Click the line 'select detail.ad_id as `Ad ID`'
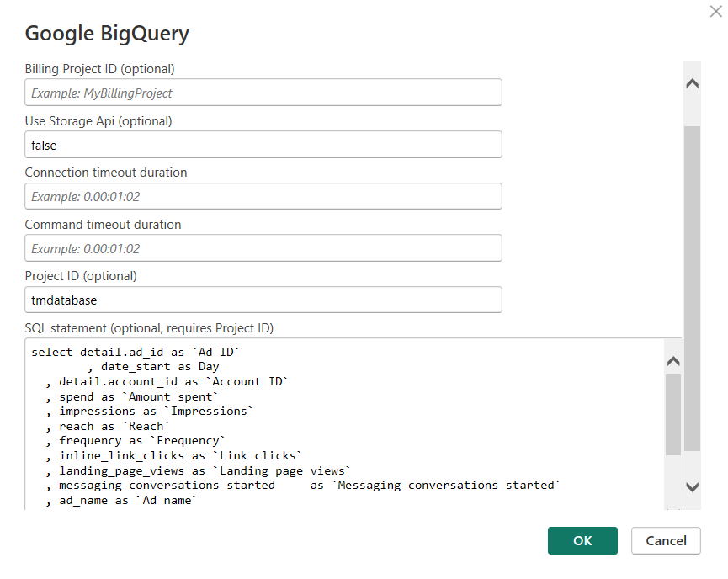This screenshot has width=728, height=579. (135, 352)
